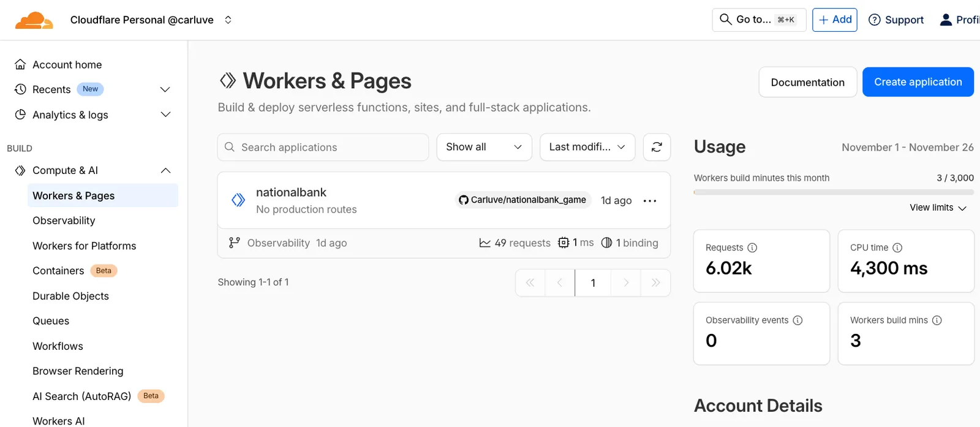
Task: Expand the Recents section
Action: tap(165, 89)
